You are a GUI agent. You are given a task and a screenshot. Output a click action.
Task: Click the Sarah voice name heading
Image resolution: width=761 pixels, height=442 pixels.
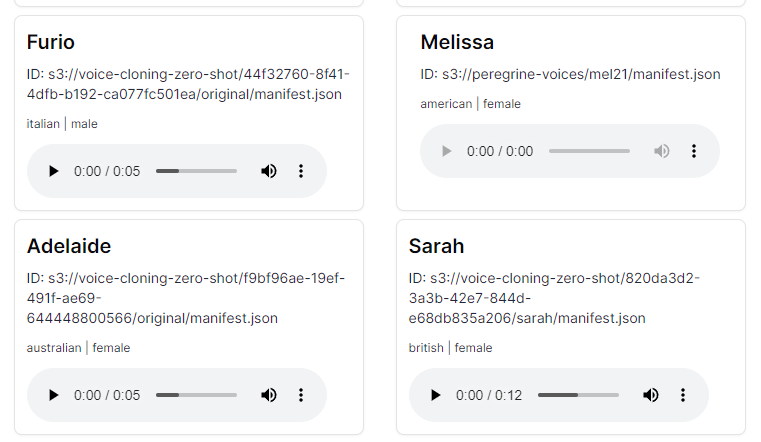click(436, 246)
